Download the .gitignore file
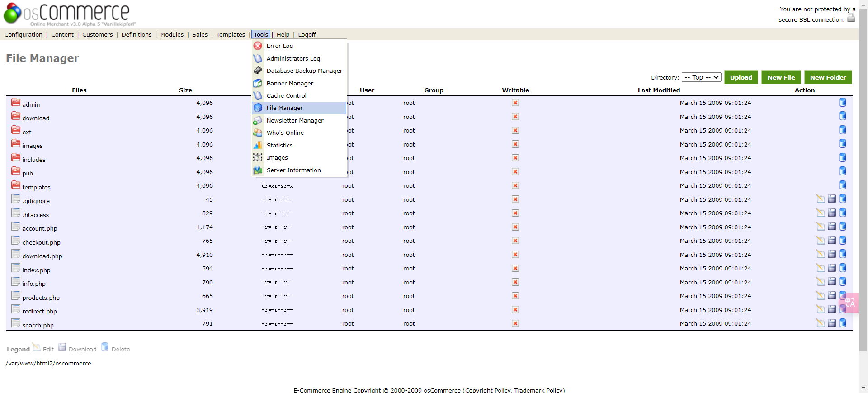The width and height of the screenshot is (868, 393). (832, 199)
